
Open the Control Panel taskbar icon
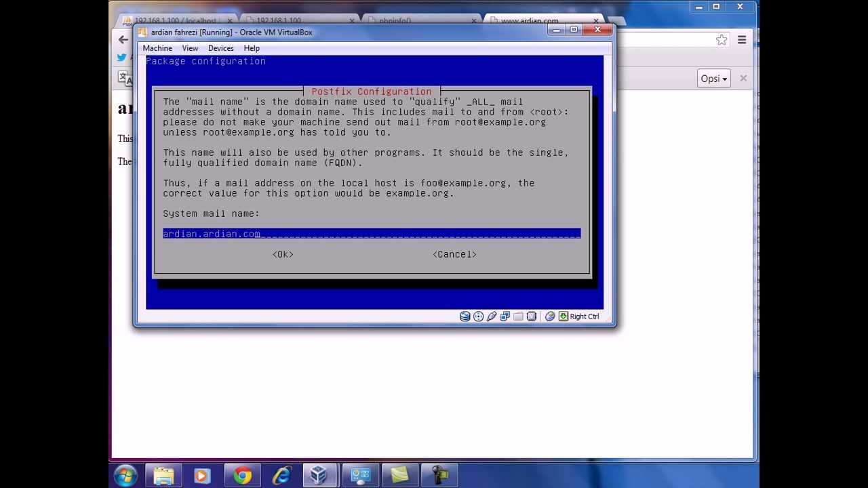[x=359, y=476]
